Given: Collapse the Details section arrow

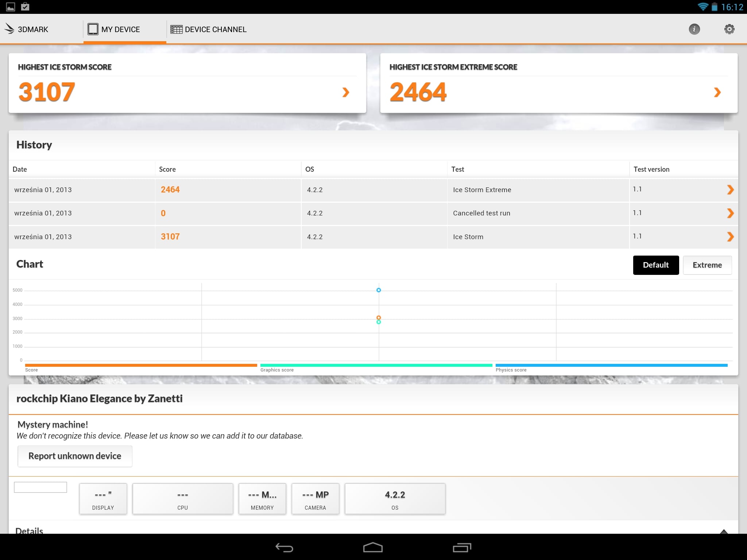Looking at the screenshot, I should coord(724,531).
